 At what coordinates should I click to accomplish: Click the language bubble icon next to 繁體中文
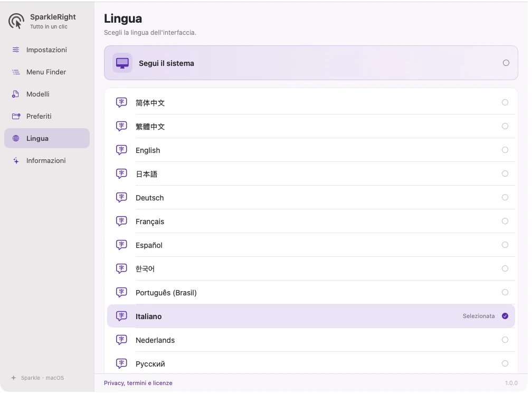121,126
